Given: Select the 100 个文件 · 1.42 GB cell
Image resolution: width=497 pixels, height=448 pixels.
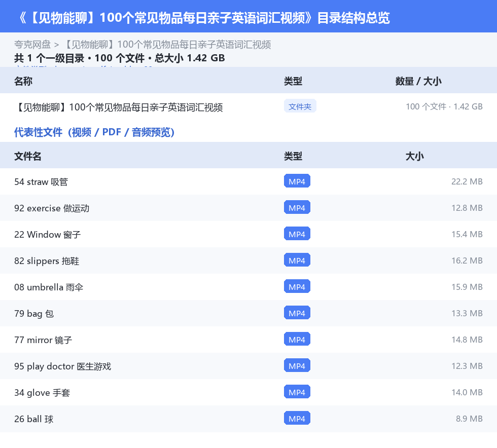Looking at the screenshot, I should [x=444, y=106].
